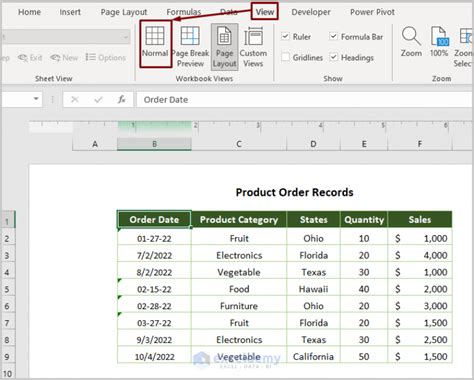This screenshot has width=474, height=380.
Task: Click Exit sheet view button
Action: tap(30, 58)
